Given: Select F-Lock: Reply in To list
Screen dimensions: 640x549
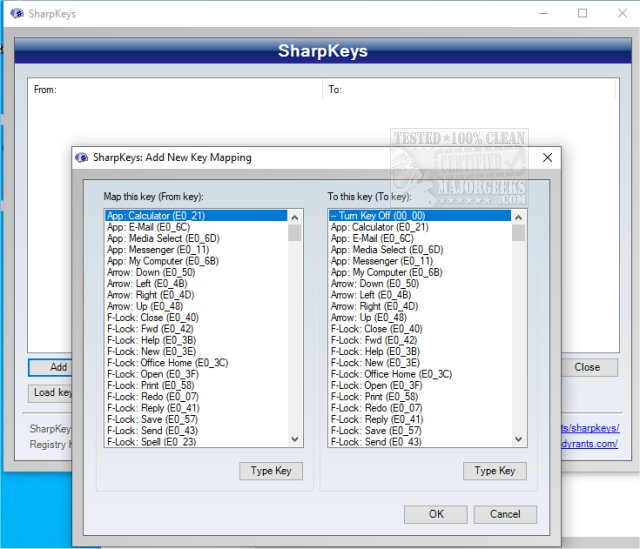Looking at the screenshot, I should click(420, 419).
